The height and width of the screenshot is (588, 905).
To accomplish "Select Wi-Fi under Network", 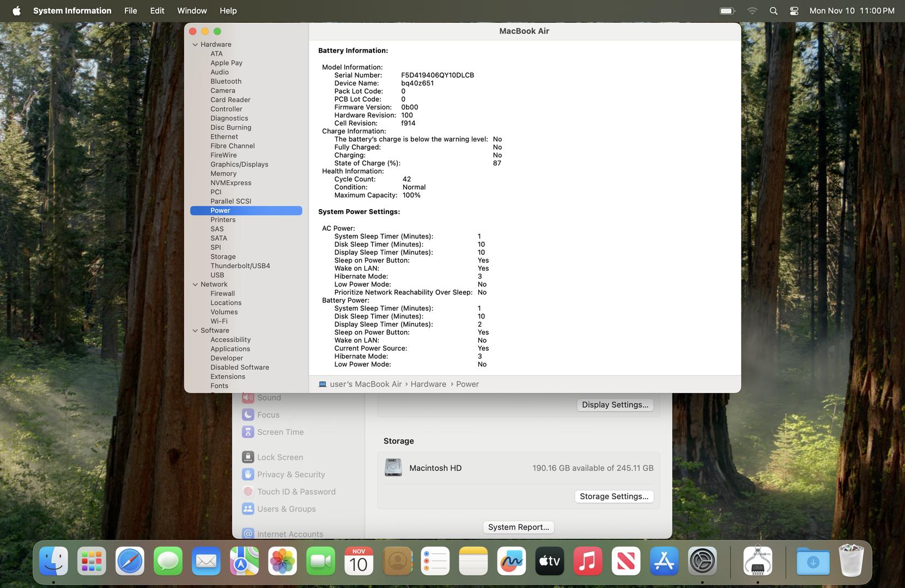I will (x=219, y=321).
